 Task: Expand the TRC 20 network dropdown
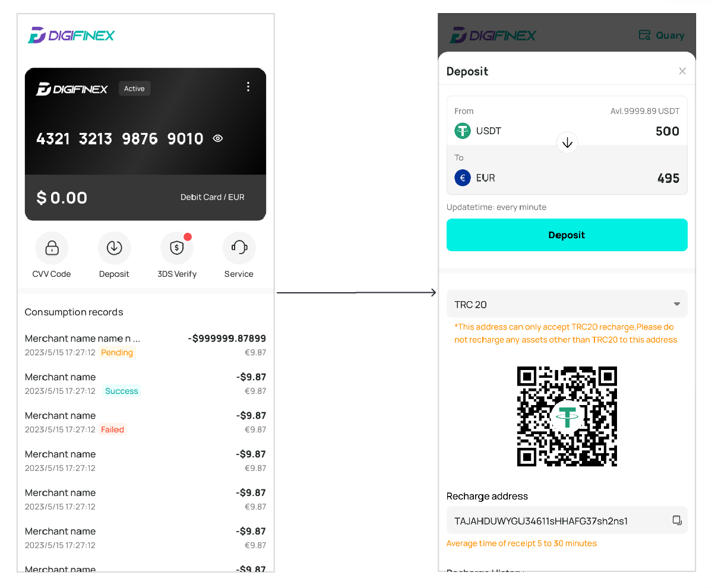click(567, 304)
